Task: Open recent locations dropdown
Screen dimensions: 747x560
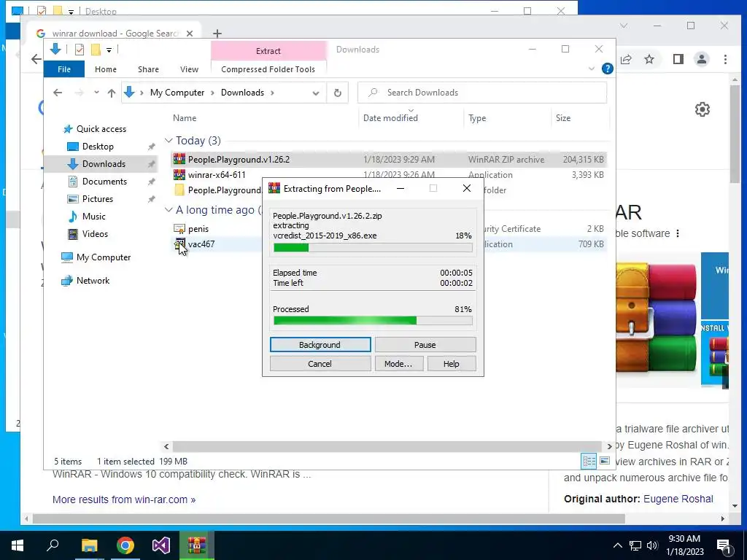Action: [96, 93]
